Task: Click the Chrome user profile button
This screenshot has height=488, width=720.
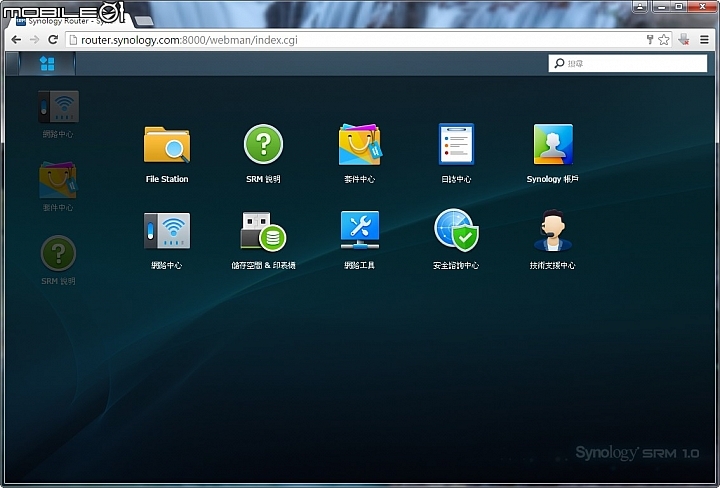Action: tap(640, 6)
